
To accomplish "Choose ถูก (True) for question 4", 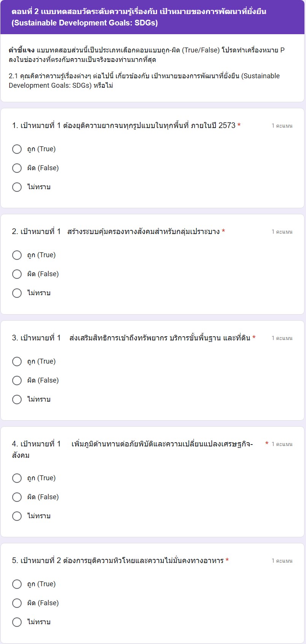I will click(17, 478).
